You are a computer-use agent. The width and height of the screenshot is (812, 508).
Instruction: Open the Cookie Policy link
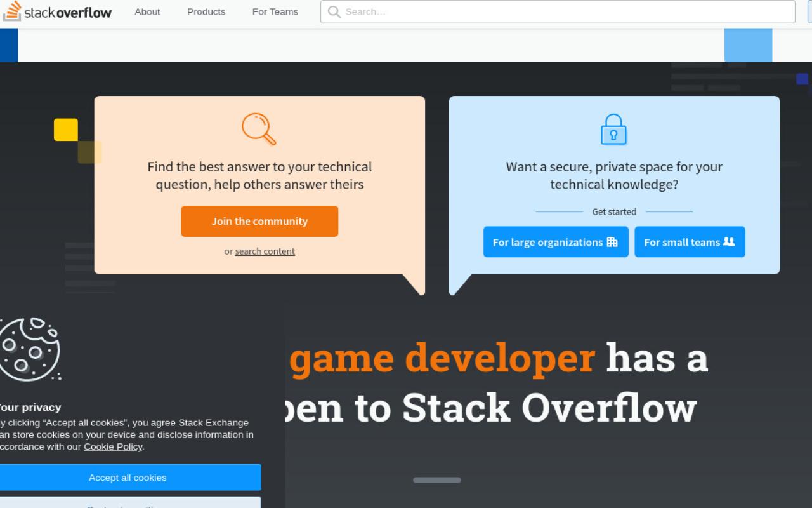tap(113, 446)
